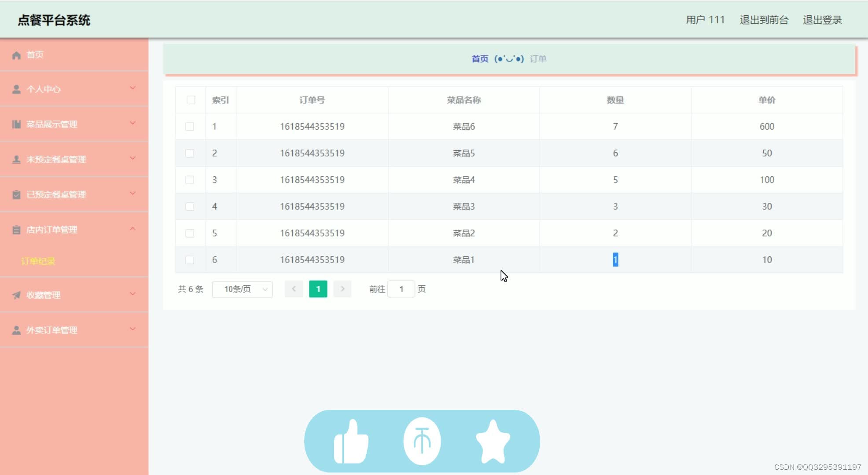The width and height of the screenshot is (868, 475).
Task: Click the home icon beside 首页
Action: [16, 55]
